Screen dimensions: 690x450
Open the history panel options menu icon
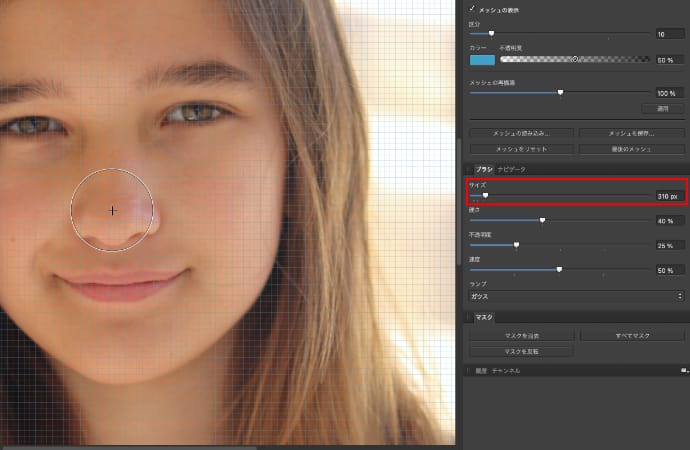coord(684,370)
